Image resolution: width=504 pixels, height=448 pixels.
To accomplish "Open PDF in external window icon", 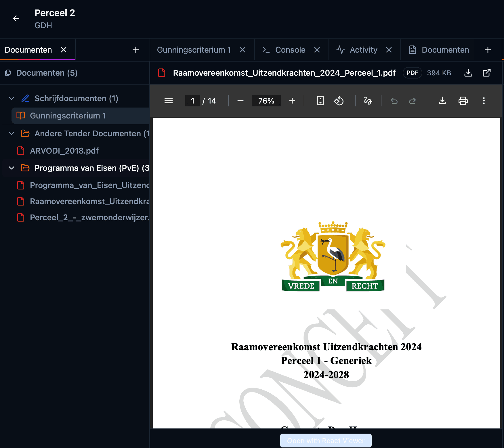I will pos(487,73).
